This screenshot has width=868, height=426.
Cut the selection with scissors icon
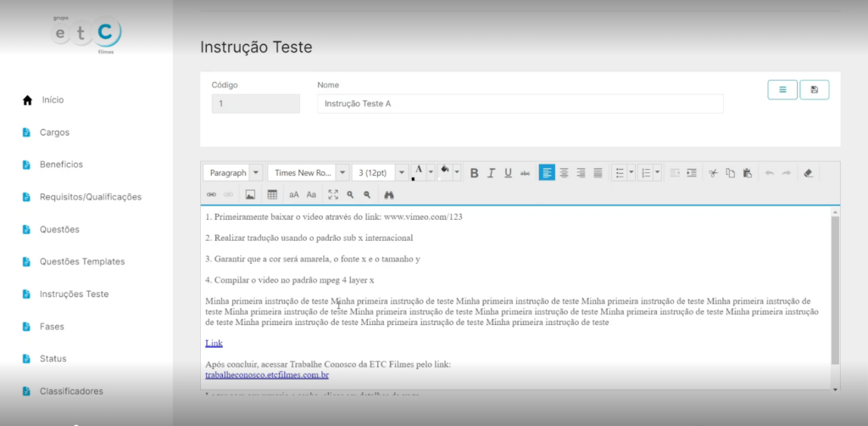pos(714,173)
